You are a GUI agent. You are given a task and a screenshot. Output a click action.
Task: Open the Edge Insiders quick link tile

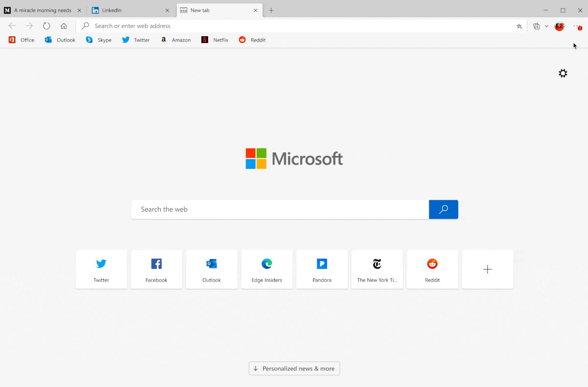[x=267, y=269]
